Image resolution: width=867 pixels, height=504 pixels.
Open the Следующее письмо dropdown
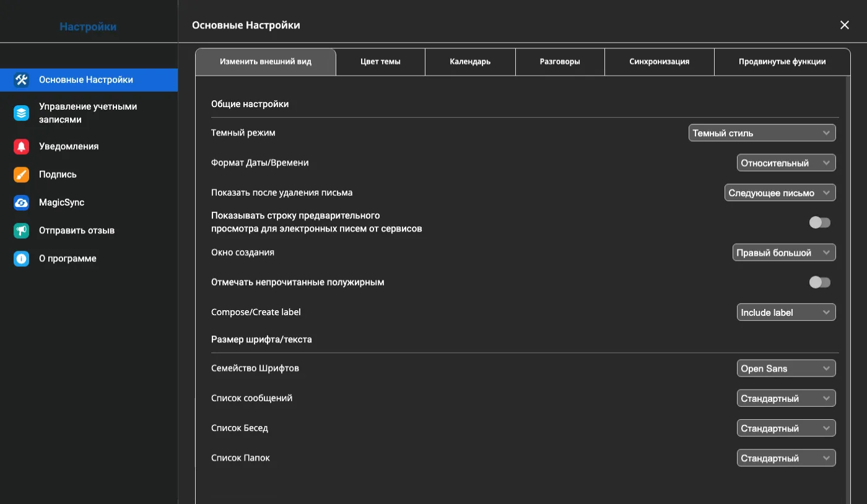[x=780, y=193]
